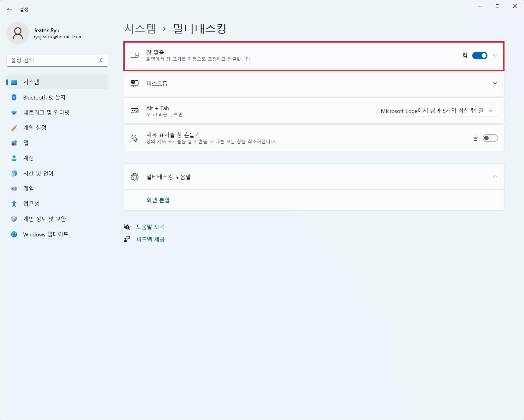Click the Alt+Tab을 누르면 description text
The height and width of the screenshot is (420, 524).
pyautogui.click(x=164, y=115)
